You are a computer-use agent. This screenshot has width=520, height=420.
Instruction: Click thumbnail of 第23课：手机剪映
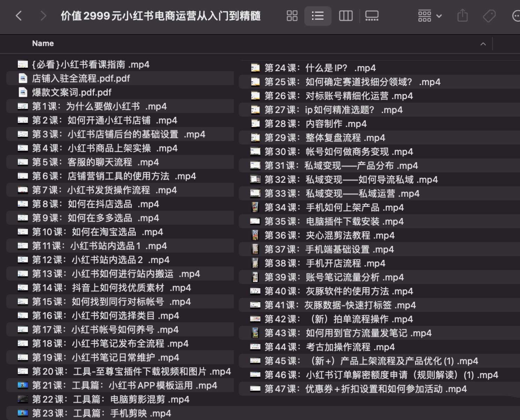click(x=23, y=413)
